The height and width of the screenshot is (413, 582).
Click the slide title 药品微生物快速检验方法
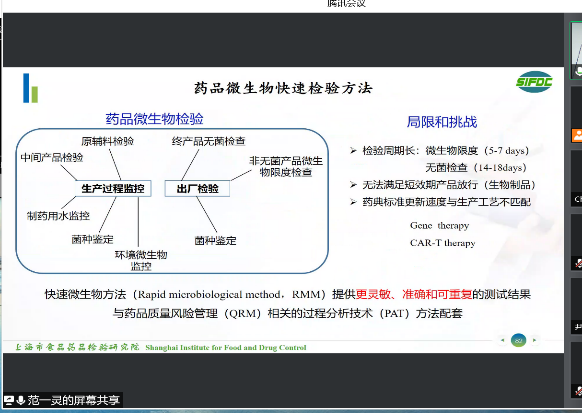coord(283,88)
